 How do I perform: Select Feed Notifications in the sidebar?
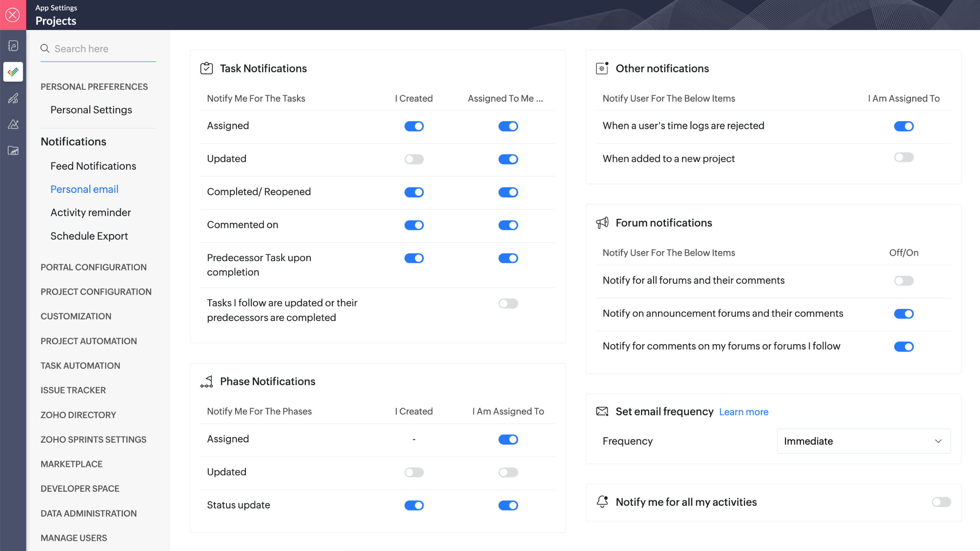click(x=93, y=166)
